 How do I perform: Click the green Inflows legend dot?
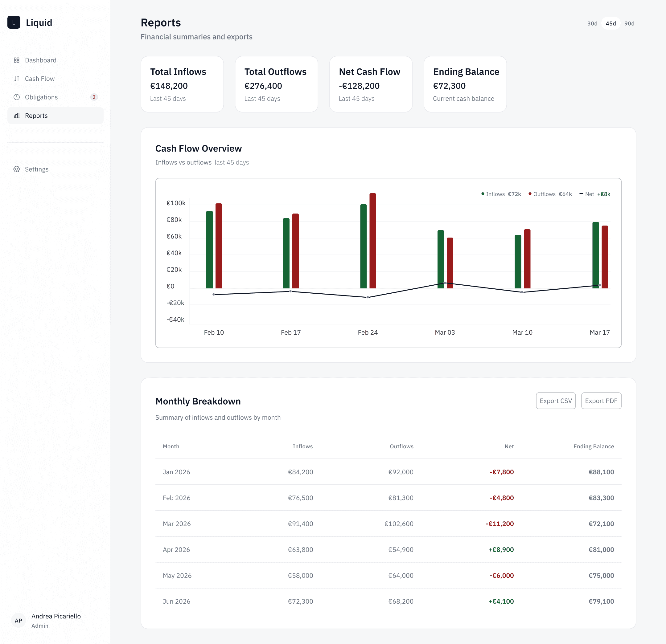[483, 194]
